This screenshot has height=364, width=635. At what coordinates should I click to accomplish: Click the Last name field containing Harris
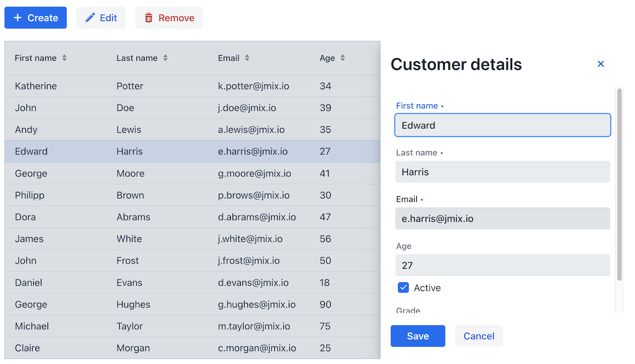(x=502, y=172)
